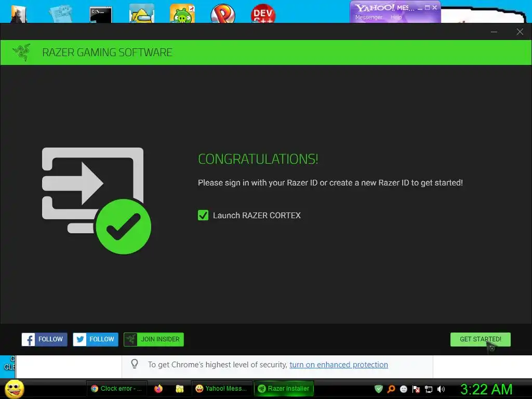This screenshot has width=532, height=399.
Task: Open the Among Us desktop icon
Action: click(142, 14)
